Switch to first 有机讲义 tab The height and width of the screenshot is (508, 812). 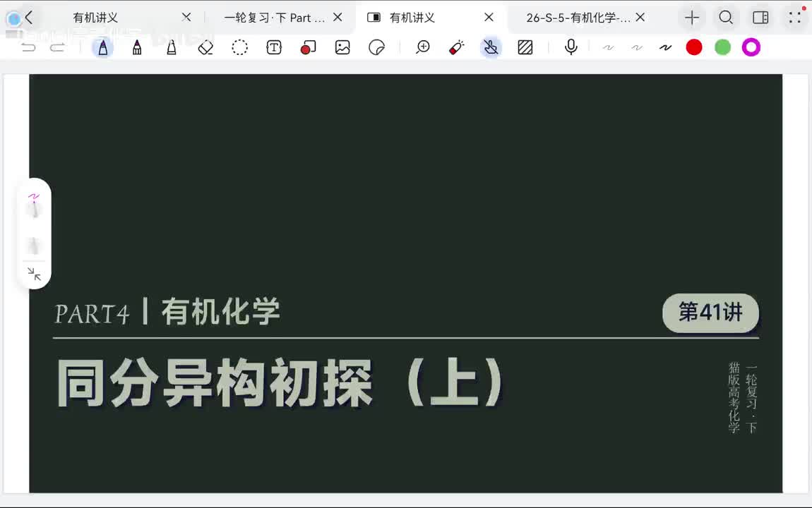95,18
